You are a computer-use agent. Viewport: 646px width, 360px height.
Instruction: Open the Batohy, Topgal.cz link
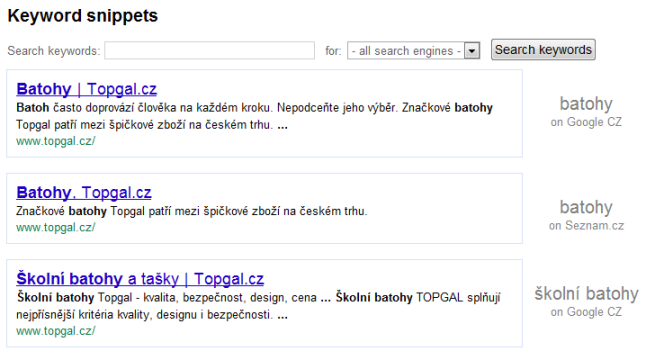click(84, 192)
